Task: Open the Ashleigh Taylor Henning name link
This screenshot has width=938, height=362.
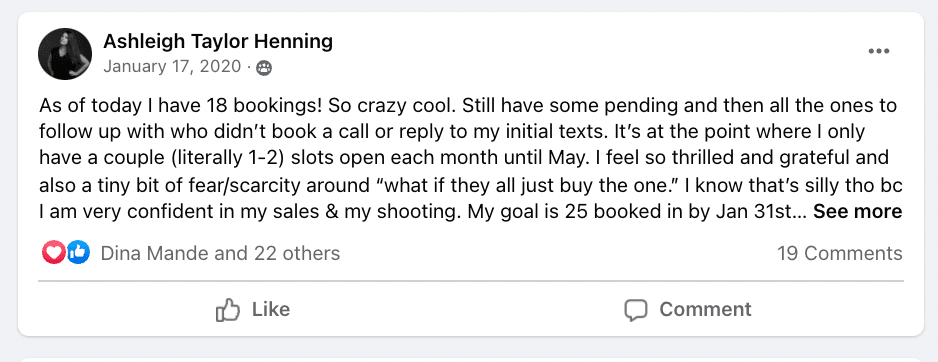Action: pos(218,41)
